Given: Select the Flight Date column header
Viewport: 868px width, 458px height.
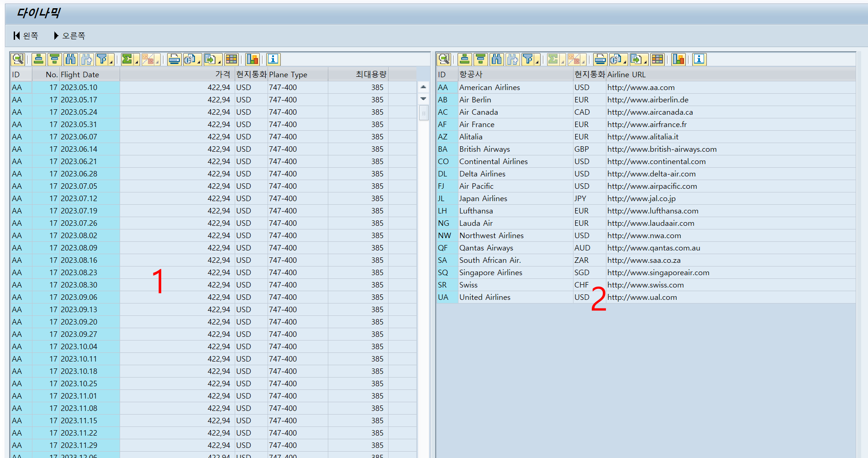Looking at the screenshot, I should click(89, 75).
